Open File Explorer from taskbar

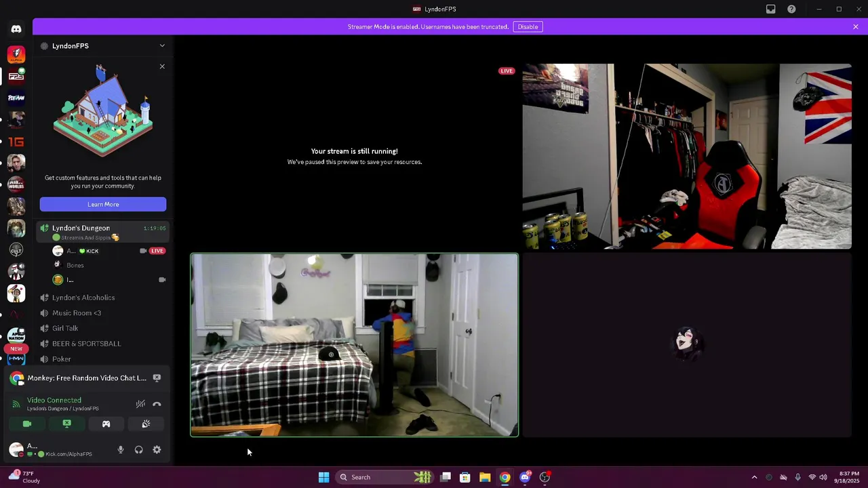coord(485,477)
